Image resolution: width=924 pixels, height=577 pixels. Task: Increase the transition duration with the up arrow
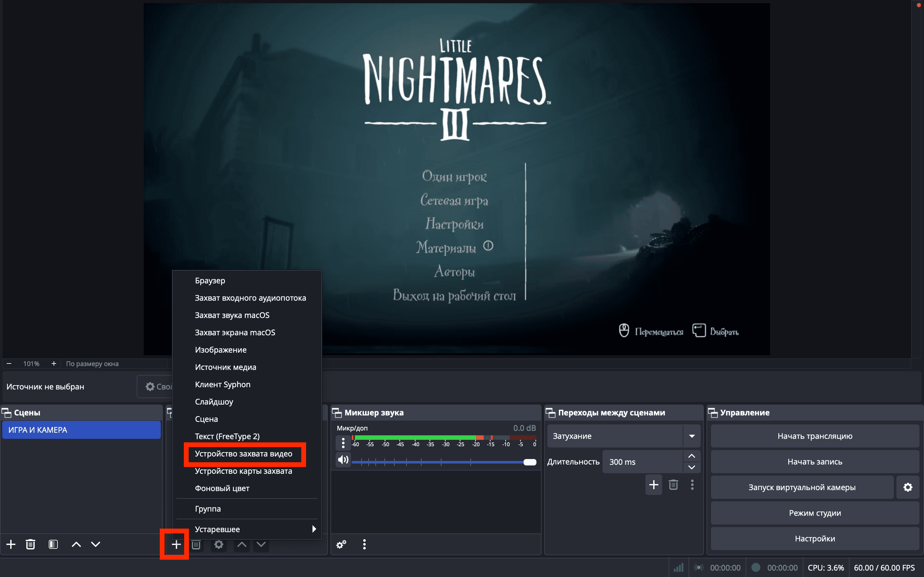(x=691, y=456)
